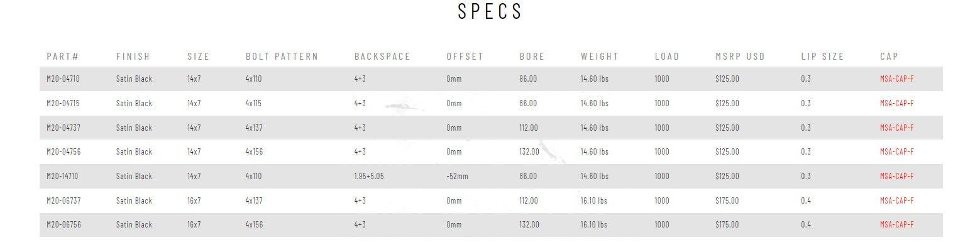Click MSA-CAP-F link for M20-06756

pyautogui.click(x=896, y=225)
